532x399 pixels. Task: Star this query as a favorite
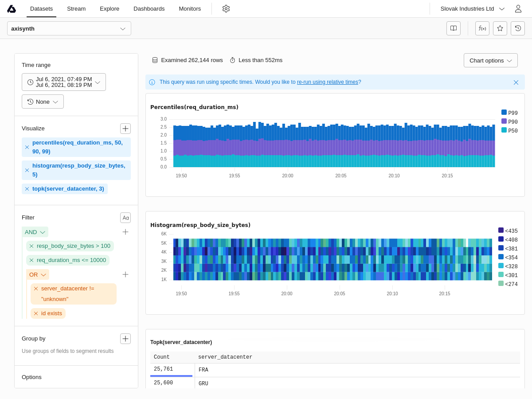pos(500,28)
